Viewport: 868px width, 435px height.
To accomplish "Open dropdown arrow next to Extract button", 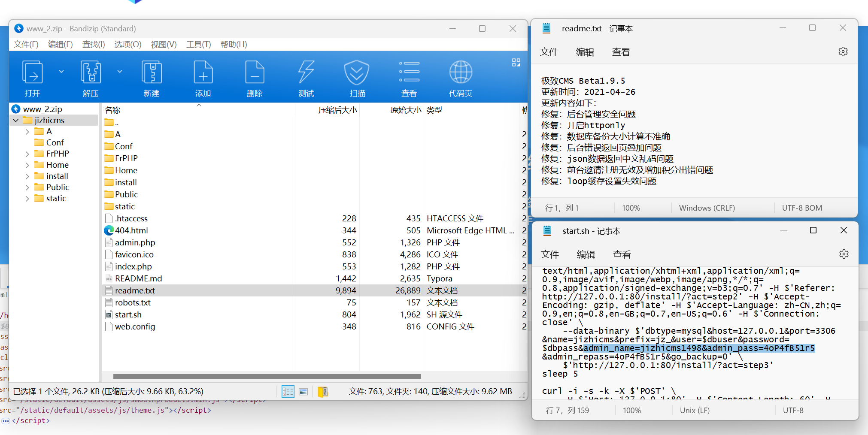I will tap(120, 72).
